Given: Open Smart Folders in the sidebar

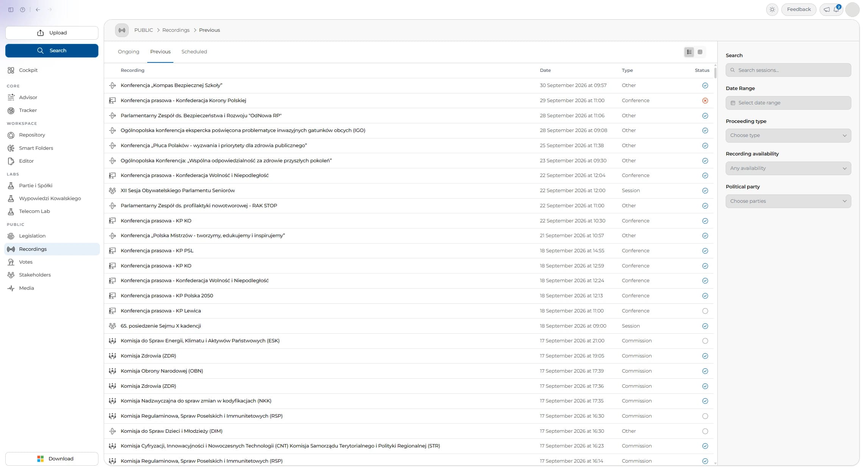Looking at the screenshot, I should 52,148.
